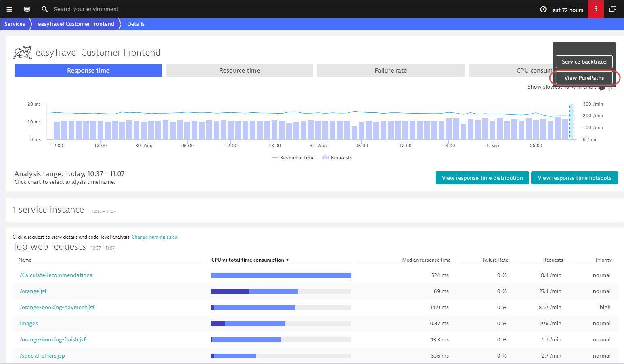Viewport: 624px width, 364px height.
Task: Open the chat windows icon top right
Action: coord(613,9)
